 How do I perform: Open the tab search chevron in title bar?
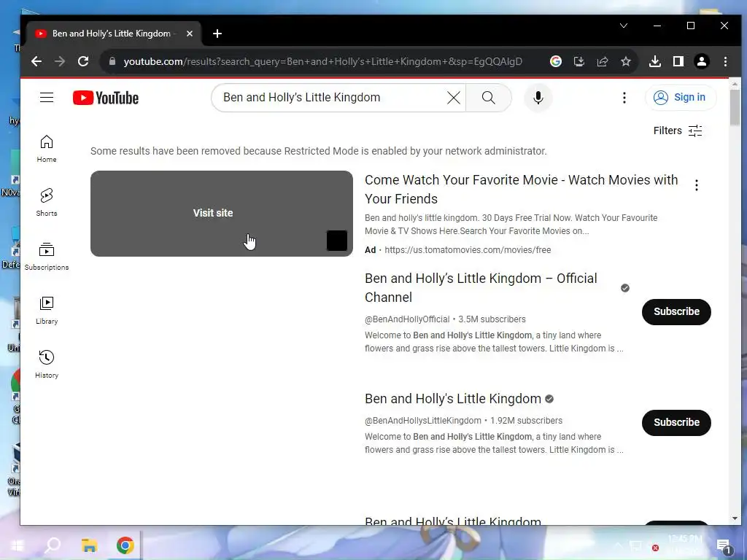(x=624, y=26)
